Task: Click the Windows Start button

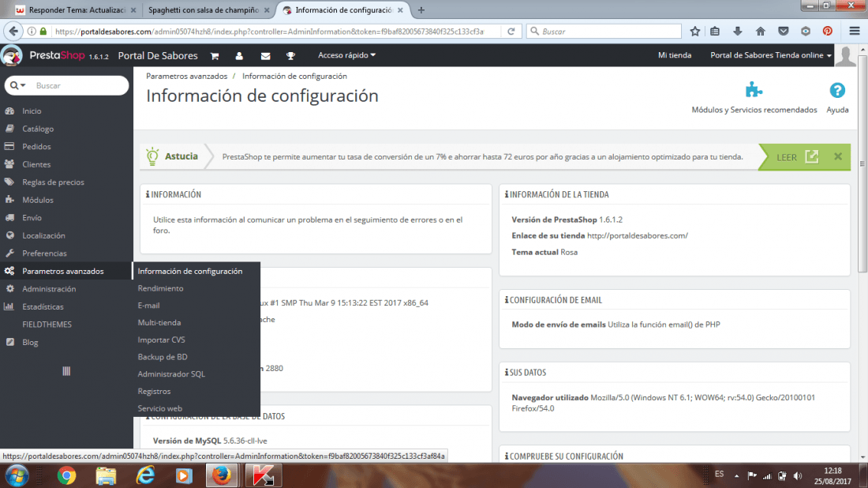Action: coord(17,476)
